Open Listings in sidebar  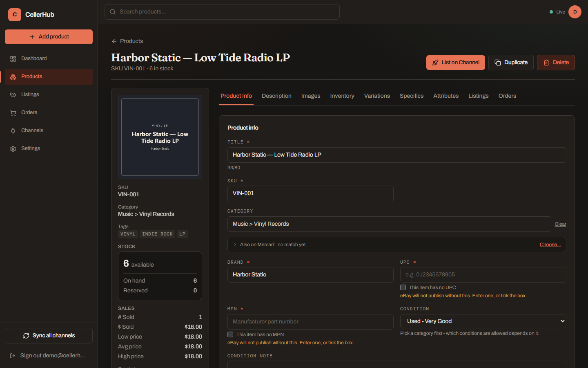pos(49,95)
